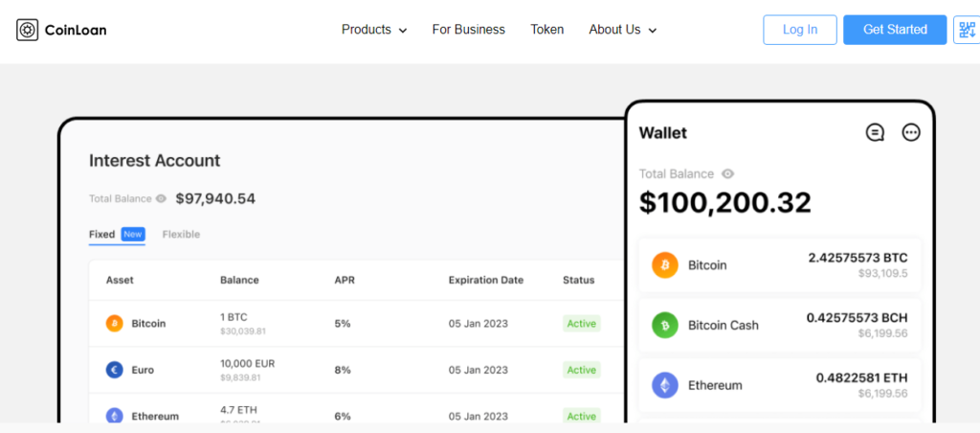Click the 10,000 EUR balance value

coord(248,363)
